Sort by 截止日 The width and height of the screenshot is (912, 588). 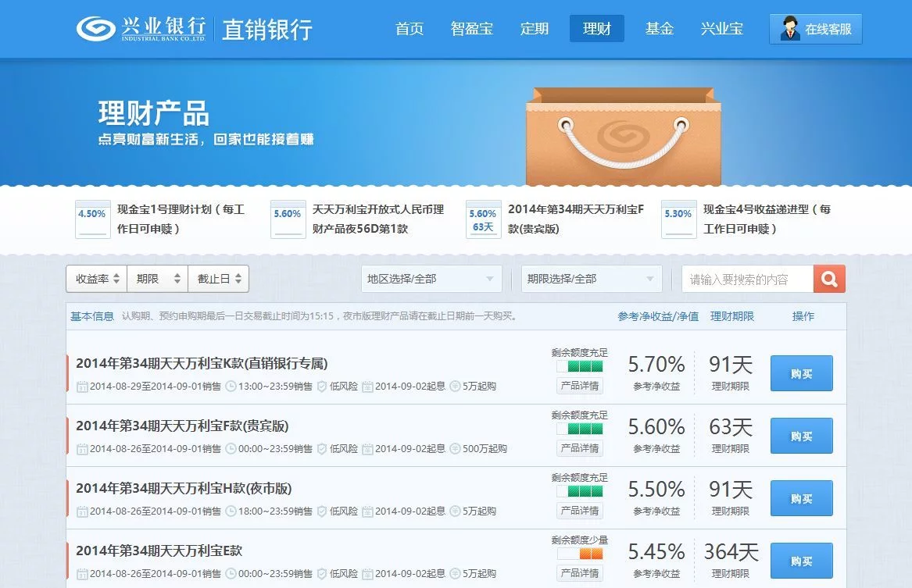[x=219, y=279]
